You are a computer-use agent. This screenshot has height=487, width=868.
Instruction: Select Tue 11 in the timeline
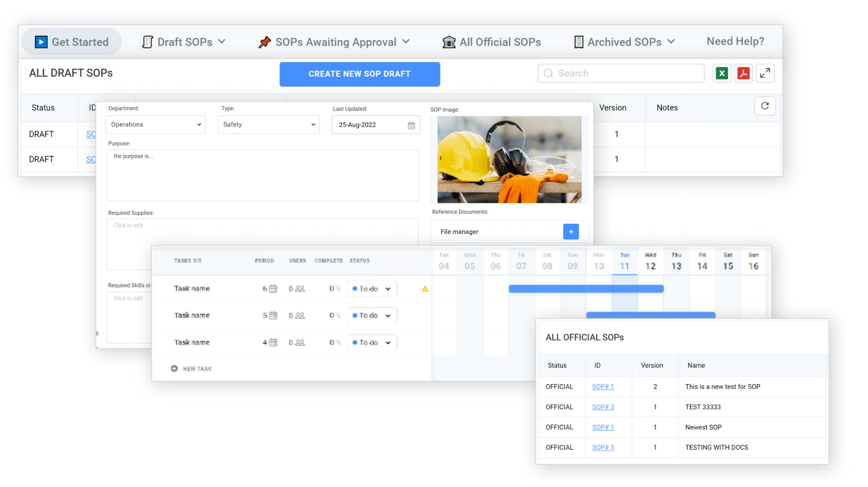(624, 262)
